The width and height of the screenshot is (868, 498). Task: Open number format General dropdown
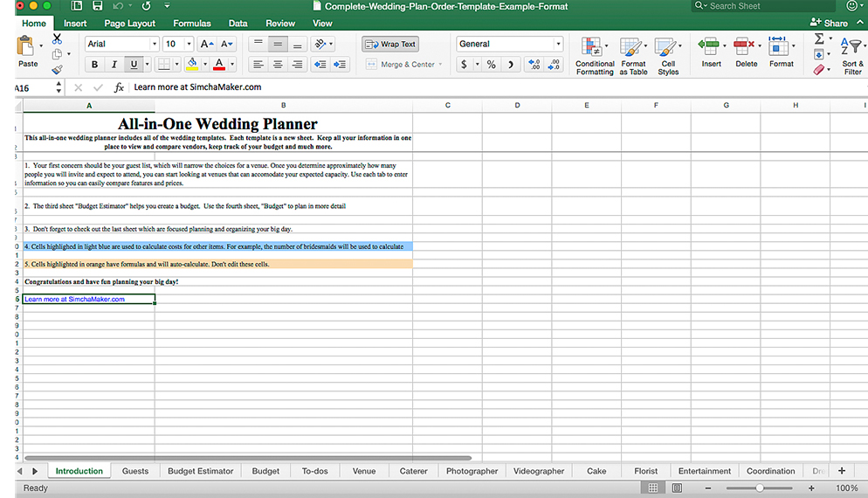[558, 44]
